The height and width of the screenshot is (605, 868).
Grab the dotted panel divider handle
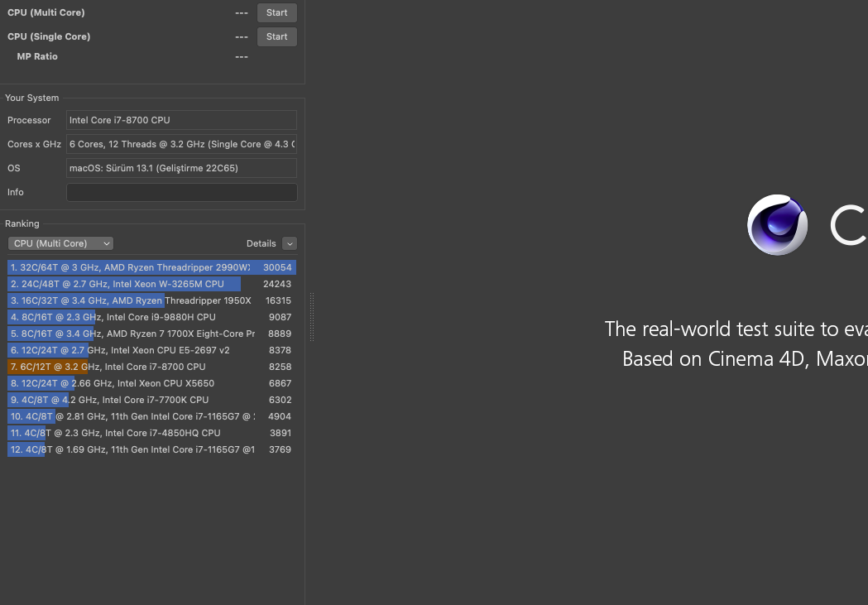312,317
